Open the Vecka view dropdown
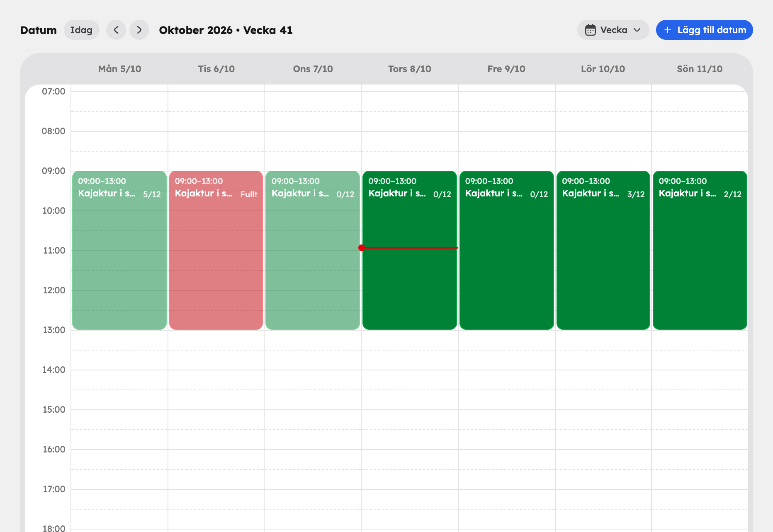This screenshot has height=532, width=773. [x=613, y=30]
